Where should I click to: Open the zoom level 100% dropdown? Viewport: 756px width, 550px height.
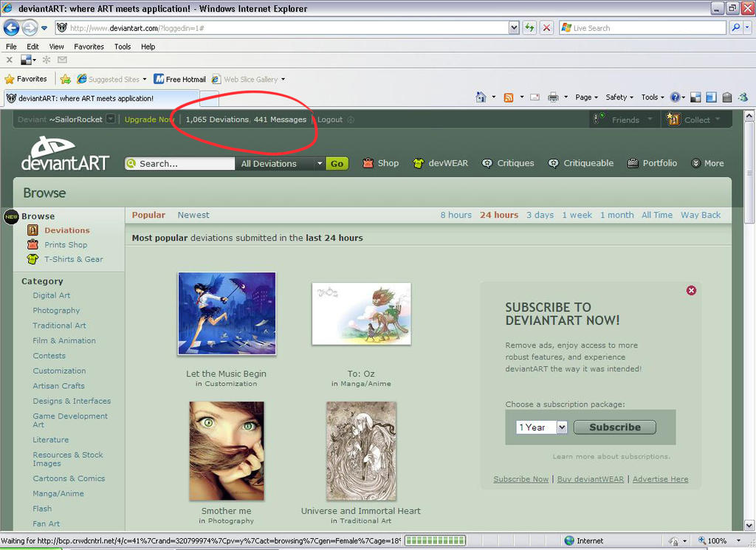tap(738, 541)
